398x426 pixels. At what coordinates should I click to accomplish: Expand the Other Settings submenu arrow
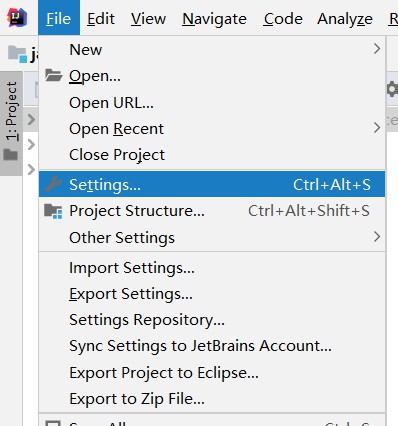[x=377, y=237]
